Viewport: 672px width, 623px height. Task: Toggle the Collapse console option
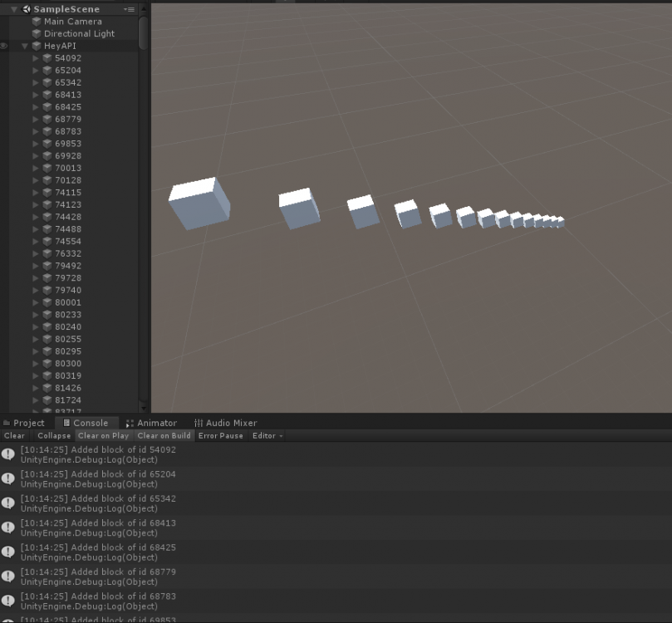tap(54, 435)
